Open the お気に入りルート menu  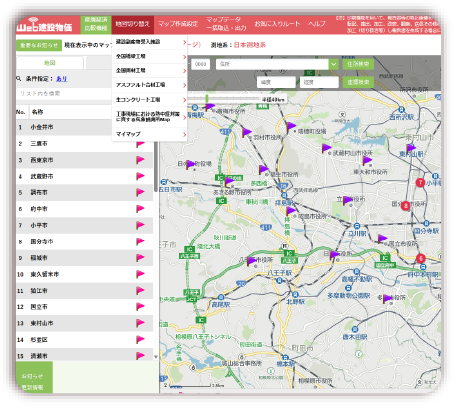(277, 24)
